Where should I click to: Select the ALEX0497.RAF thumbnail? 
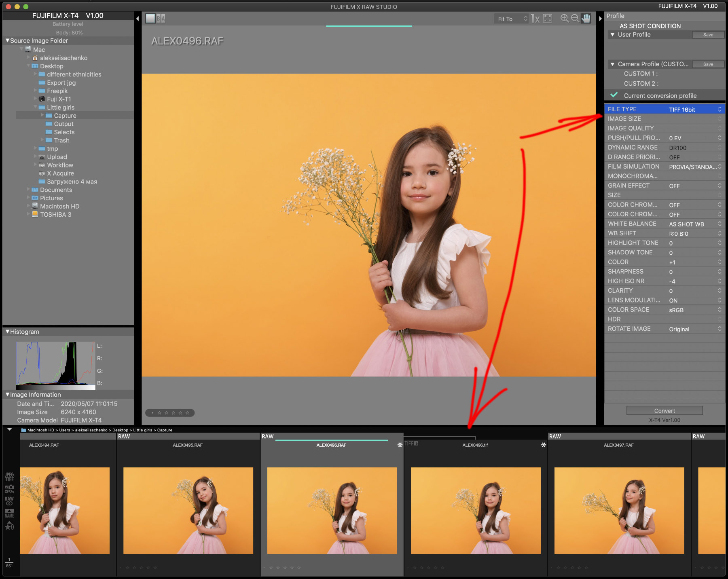point(619,510)
